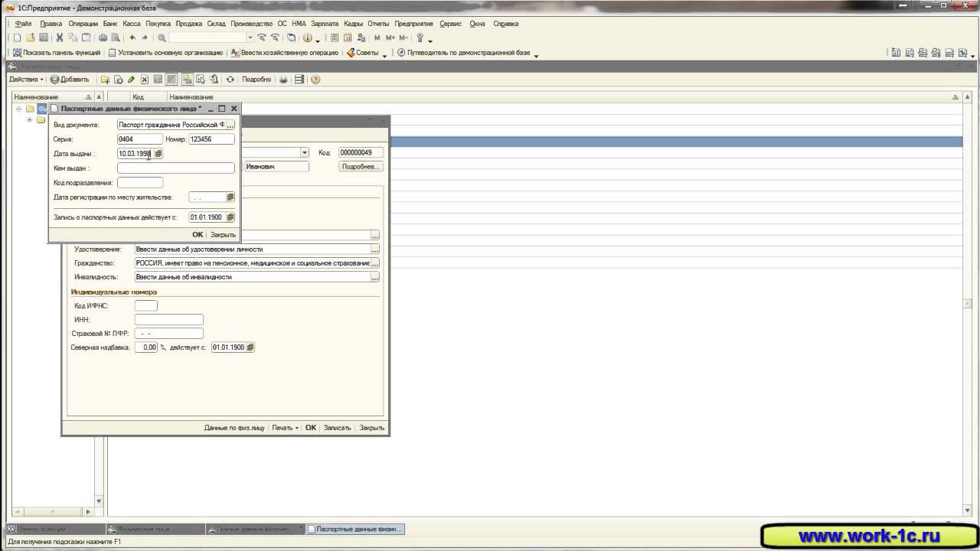Click the Cut scissors icon
The image size is (980, 551).
point(60,37)
